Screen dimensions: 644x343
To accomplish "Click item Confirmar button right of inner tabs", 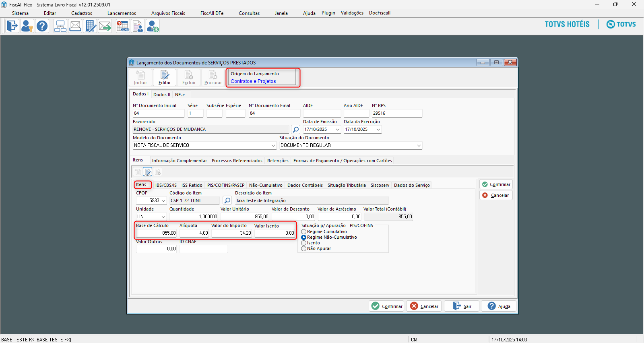I will [x=496, y=184].
